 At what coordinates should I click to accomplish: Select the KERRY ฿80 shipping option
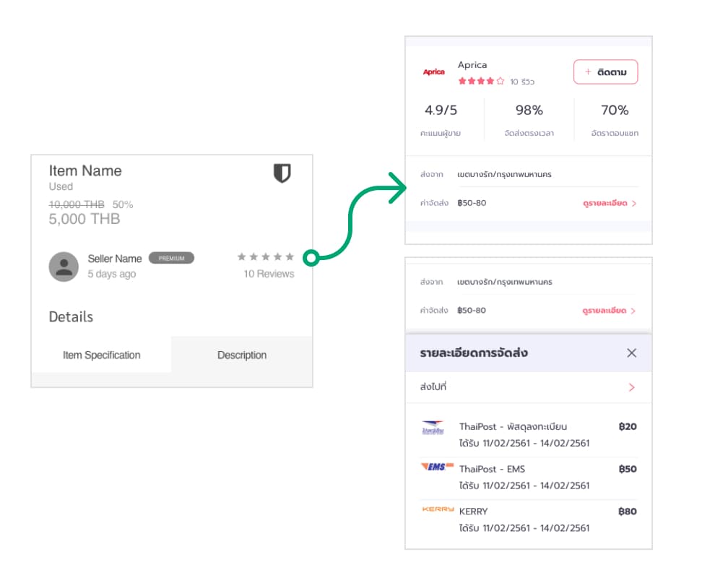[528, 519]
